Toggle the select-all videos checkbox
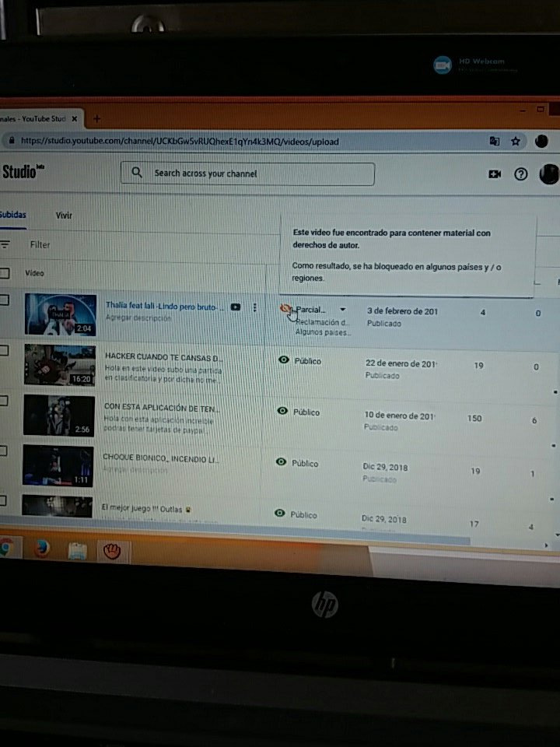 [x=5, y=273]
